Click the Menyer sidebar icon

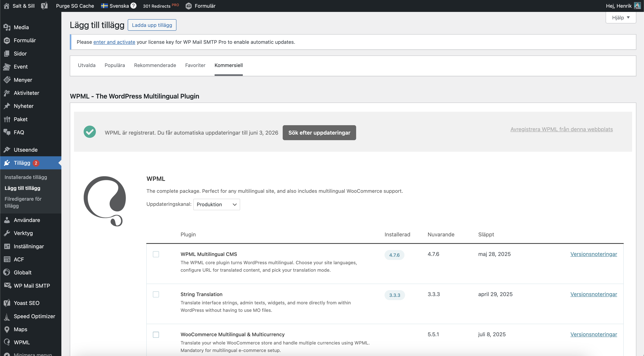[7, 80]
